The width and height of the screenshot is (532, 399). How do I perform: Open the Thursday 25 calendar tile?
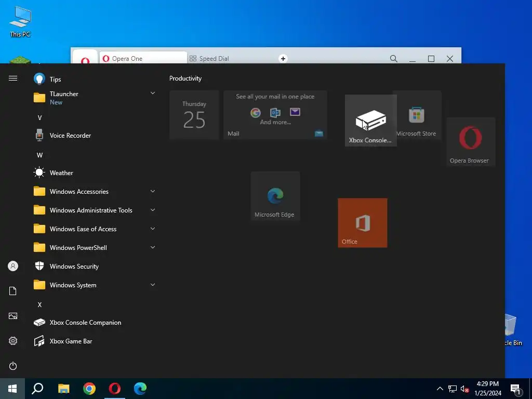click(x=194, y=115)
